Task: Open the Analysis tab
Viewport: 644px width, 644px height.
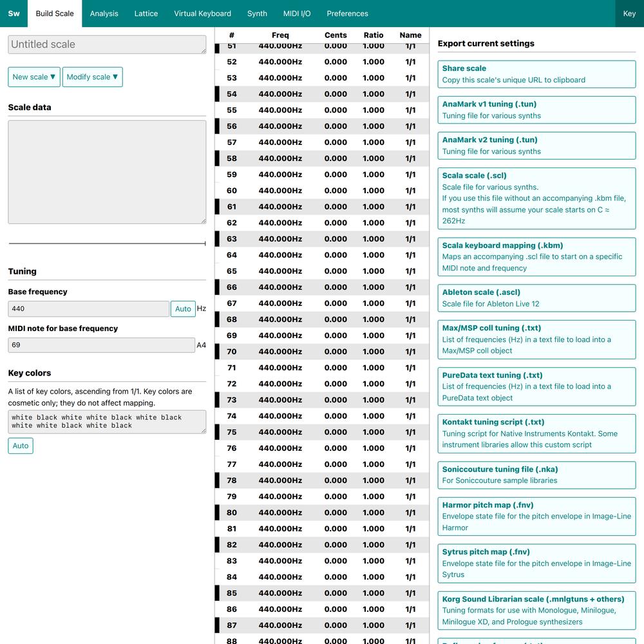Action: (104, 14)
